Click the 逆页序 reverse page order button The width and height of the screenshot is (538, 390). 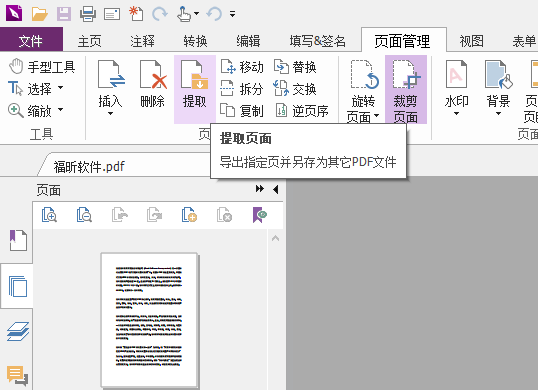tap(301, 111)
